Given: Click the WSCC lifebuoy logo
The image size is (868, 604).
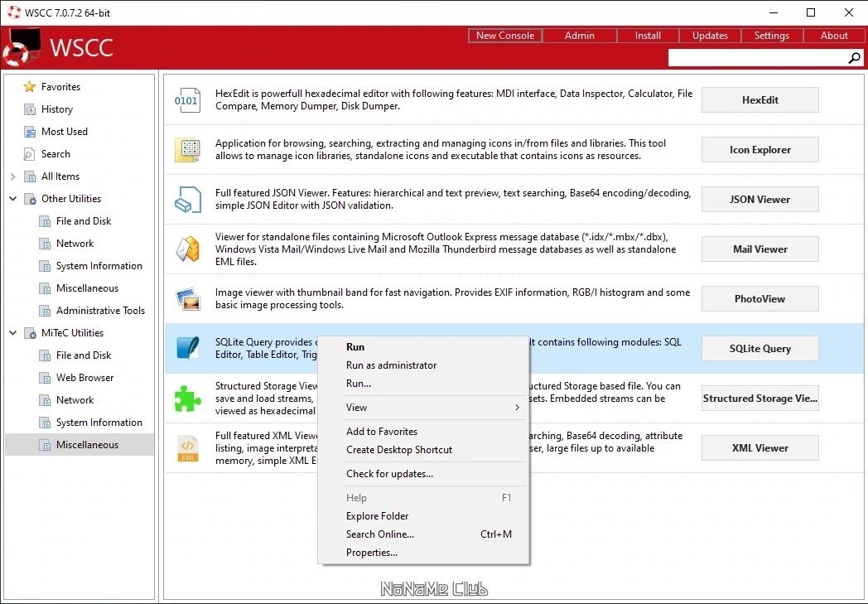Looking at the screenshot, I should (22, 48).
